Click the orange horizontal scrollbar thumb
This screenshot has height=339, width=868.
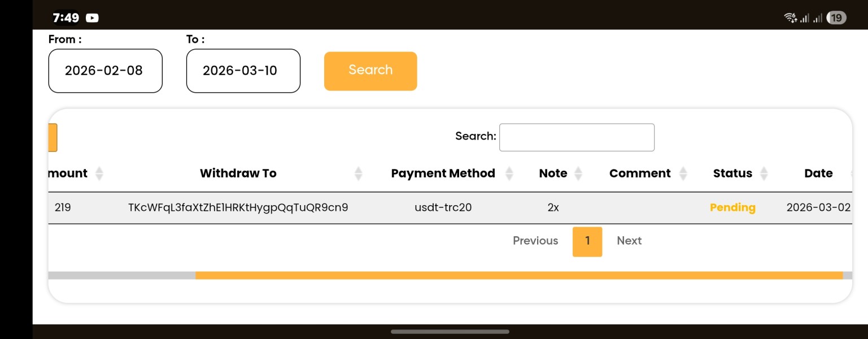click(518, 275)
